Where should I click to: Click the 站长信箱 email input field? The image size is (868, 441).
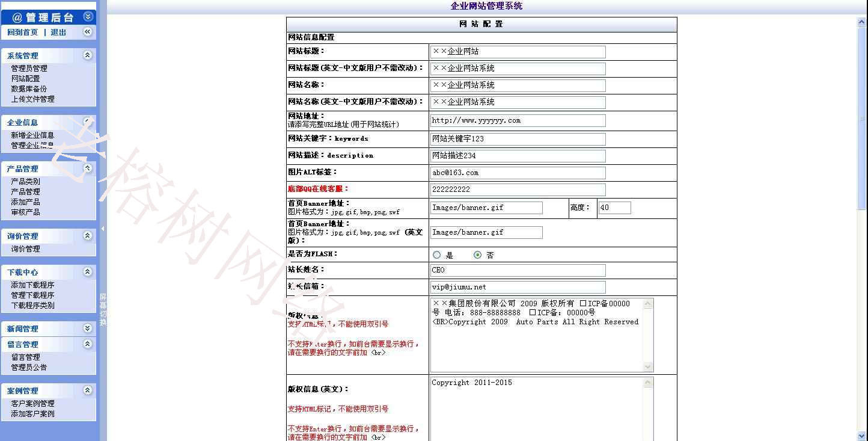[x=518, y=287]
